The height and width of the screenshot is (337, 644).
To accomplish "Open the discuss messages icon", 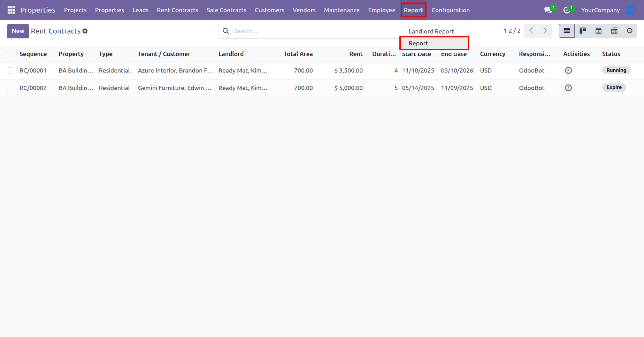I will [549, 10].
